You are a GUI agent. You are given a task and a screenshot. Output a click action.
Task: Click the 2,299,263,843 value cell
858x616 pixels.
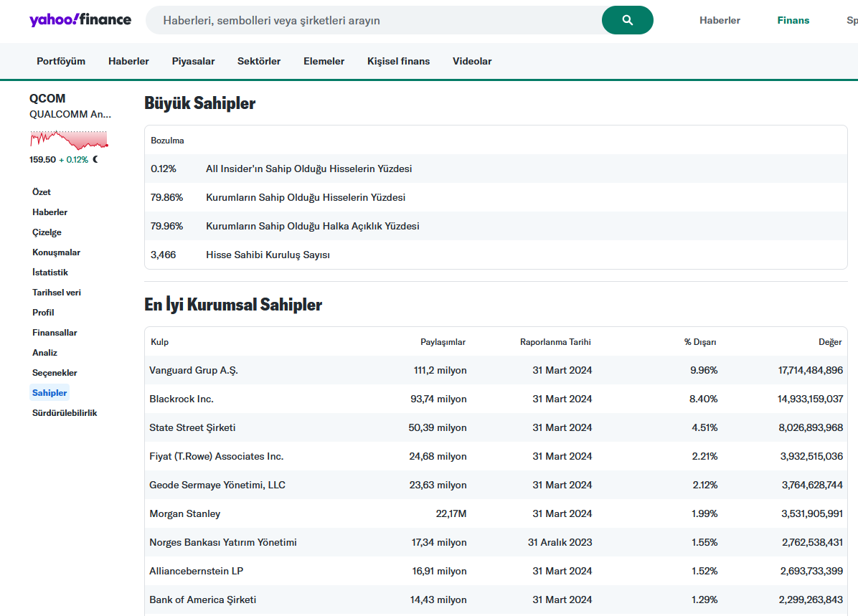(x=811, y=600)
